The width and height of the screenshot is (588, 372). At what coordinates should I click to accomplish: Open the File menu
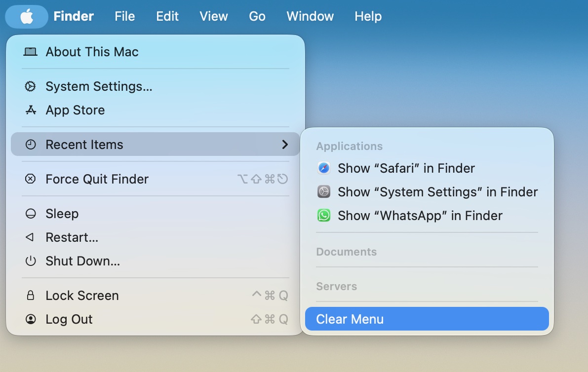click(x=124, y=16)
